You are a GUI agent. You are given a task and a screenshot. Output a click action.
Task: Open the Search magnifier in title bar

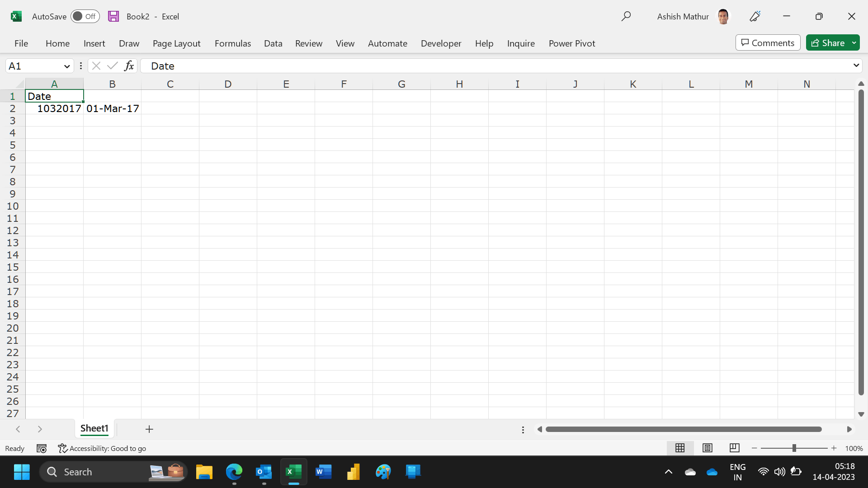(x=627, y=16)
